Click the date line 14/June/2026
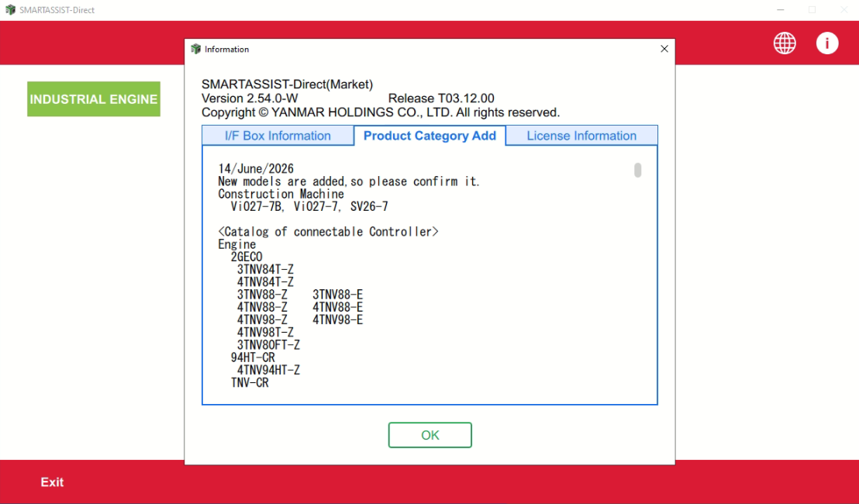Image resolution: width=859 pixels, height=504 pixels. click(256, 169)
